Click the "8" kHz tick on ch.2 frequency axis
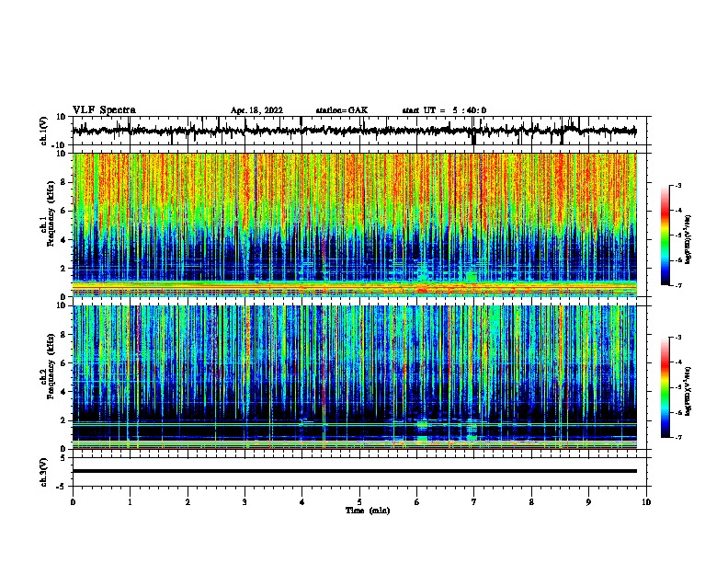 [64, 335]
